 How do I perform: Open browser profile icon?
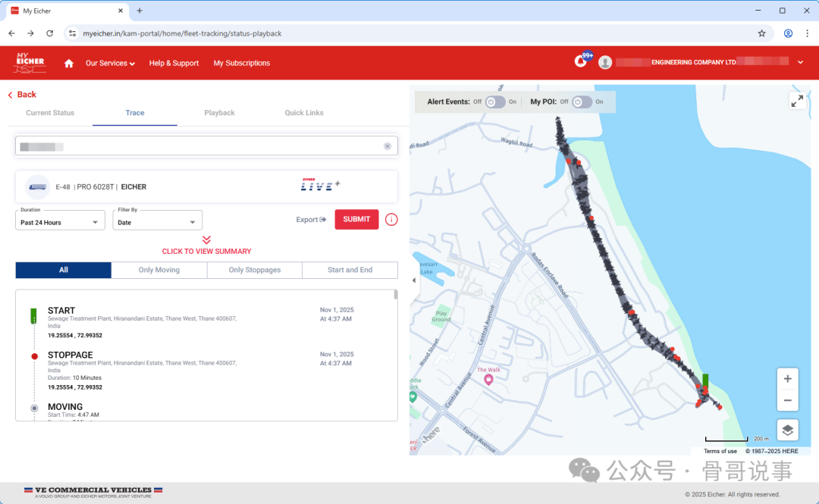click(x=788, y=33)
